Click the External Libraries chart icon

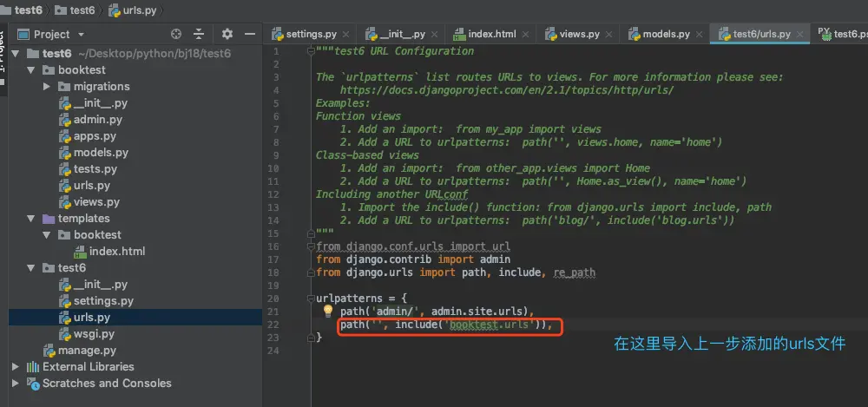tap(33, 366)
